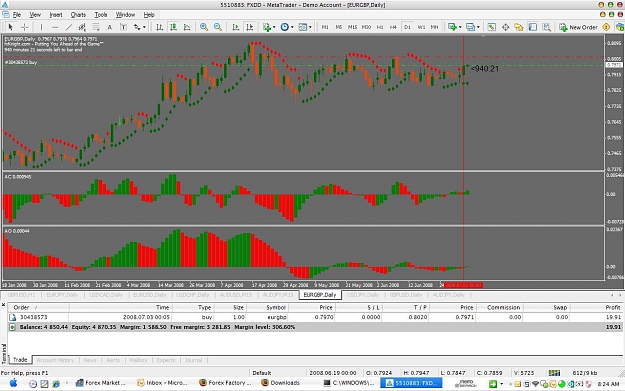Select order 30438573 row
The width and height of the screenshot is (625, 391).
pos(315,317)
